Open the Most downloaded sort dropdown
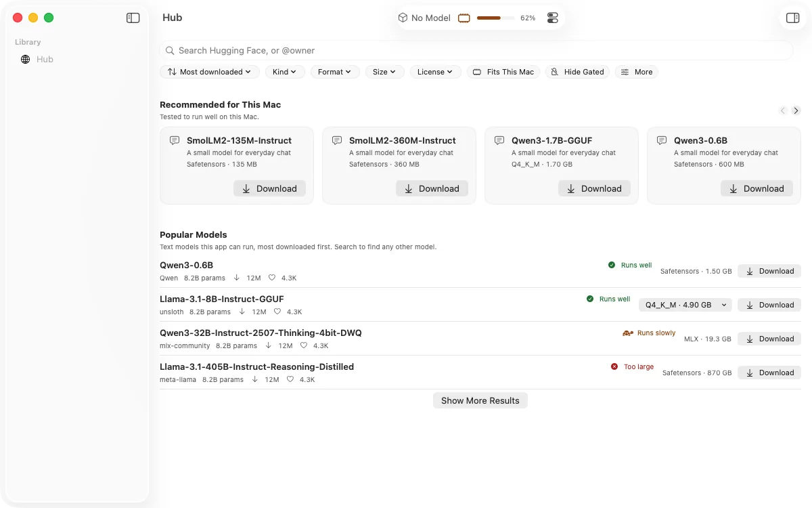The image size is (812, 508). click(210, 72)
